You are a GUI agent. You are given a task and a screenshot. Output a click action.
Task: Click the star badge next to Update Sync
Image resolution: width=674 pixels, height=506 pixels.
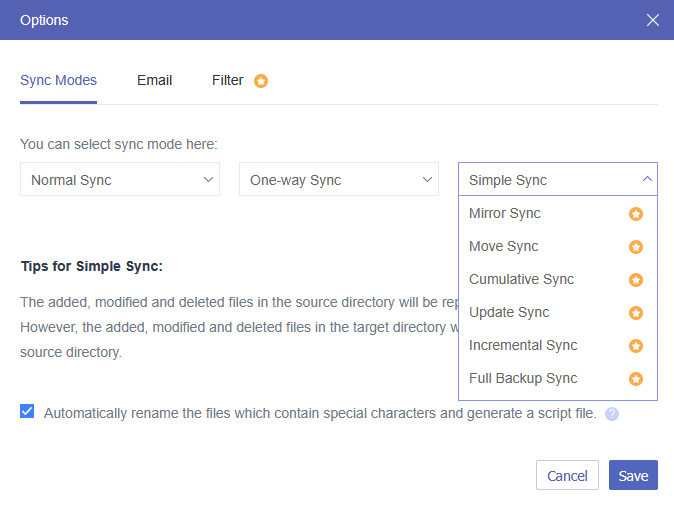click(x=635, y=313)
